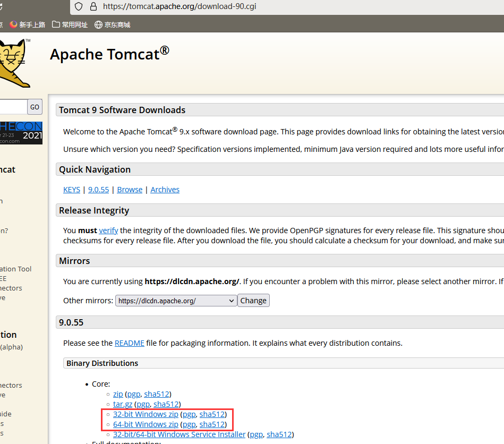Click the Mirrors section heading
The height and width of the screenshot is (444, 504).
click(74, 261)
